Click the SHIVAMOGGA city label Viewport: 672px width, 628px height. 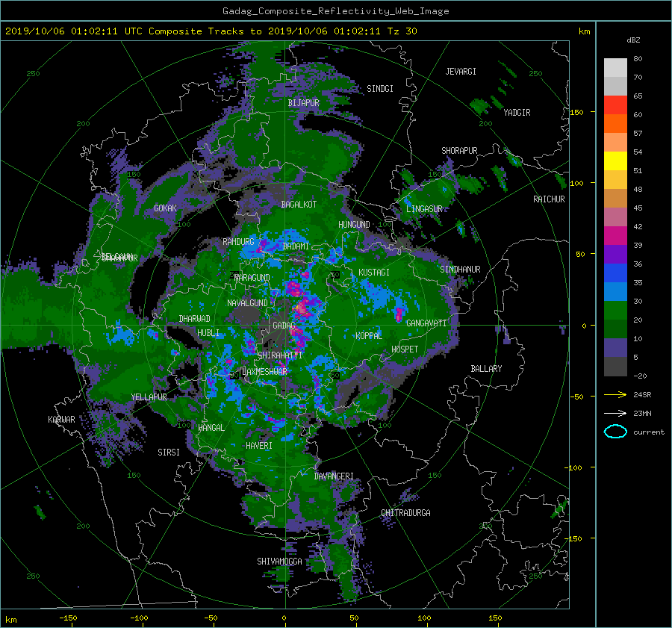(279, 561)
